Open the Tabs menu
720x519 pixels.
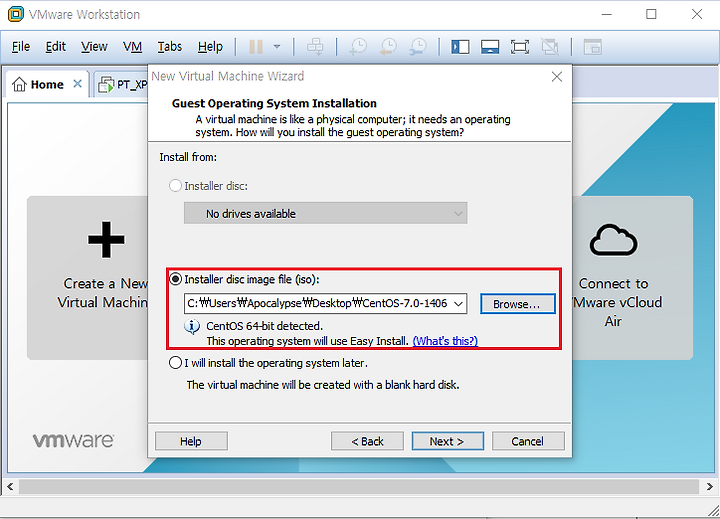170,47
